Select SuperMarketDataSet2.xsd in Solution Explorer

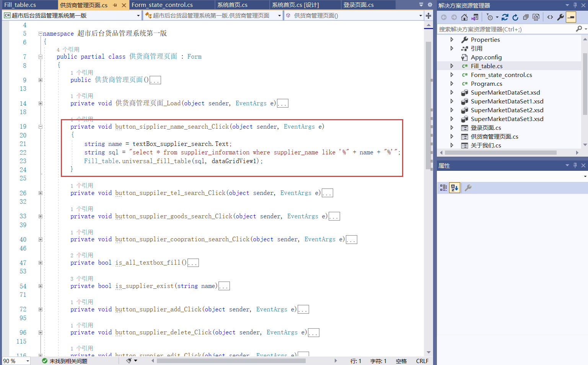click(507, 110)
